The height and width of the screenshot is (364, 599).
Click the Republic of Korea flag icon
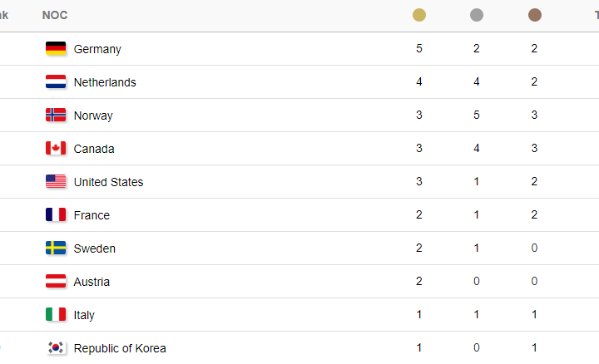coord(56,347)
